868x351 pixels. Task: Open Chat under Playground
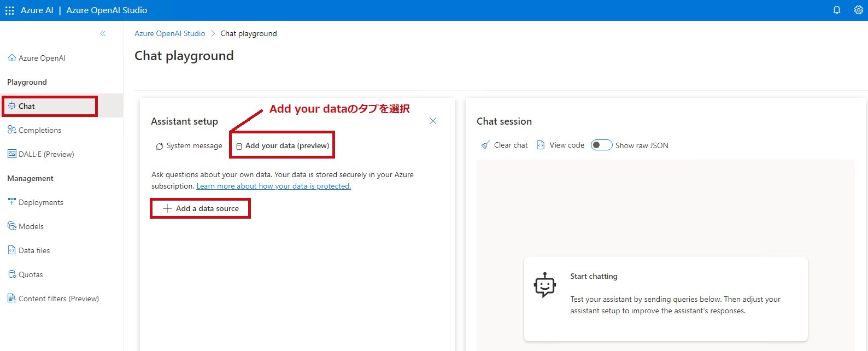click(x=61, y=106)
